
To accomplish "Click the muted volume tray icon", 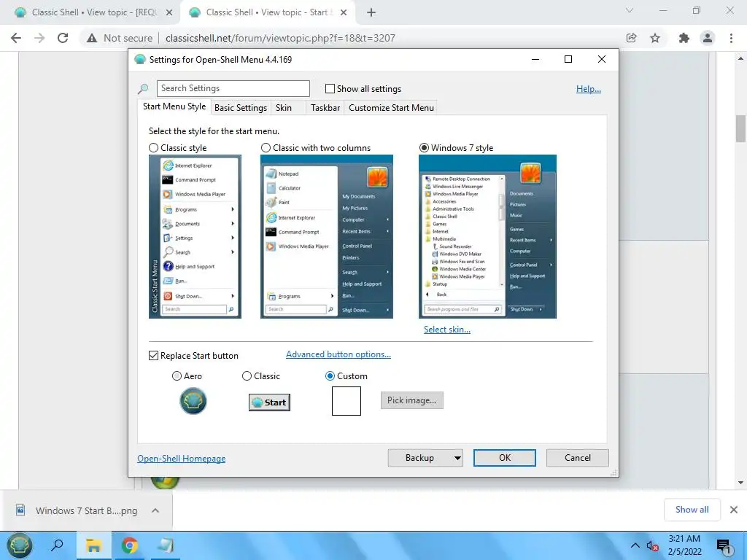I will click(x=652, y=546).
